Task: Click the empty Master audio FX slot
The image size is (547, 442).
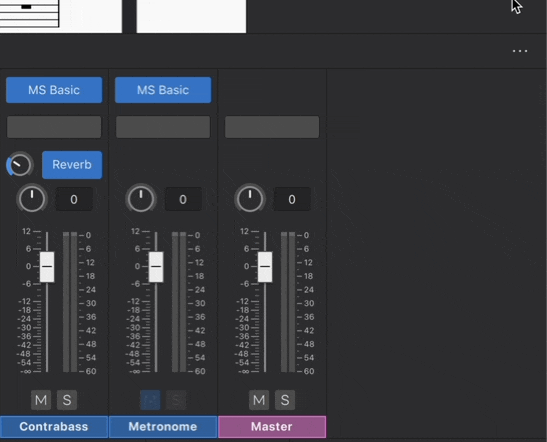Action: (x=272, y=127)
